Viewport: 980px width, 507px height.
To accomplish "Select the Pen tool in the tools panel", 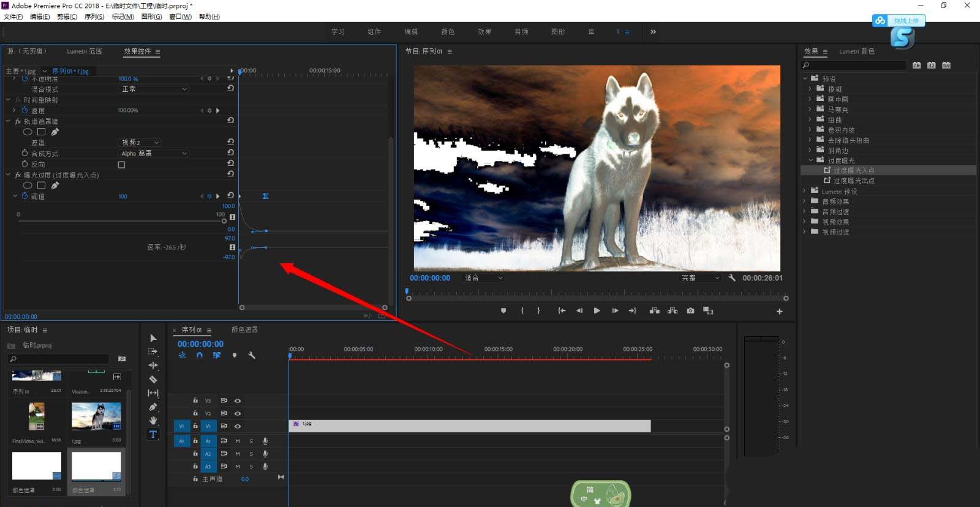I will coord(153,407).
